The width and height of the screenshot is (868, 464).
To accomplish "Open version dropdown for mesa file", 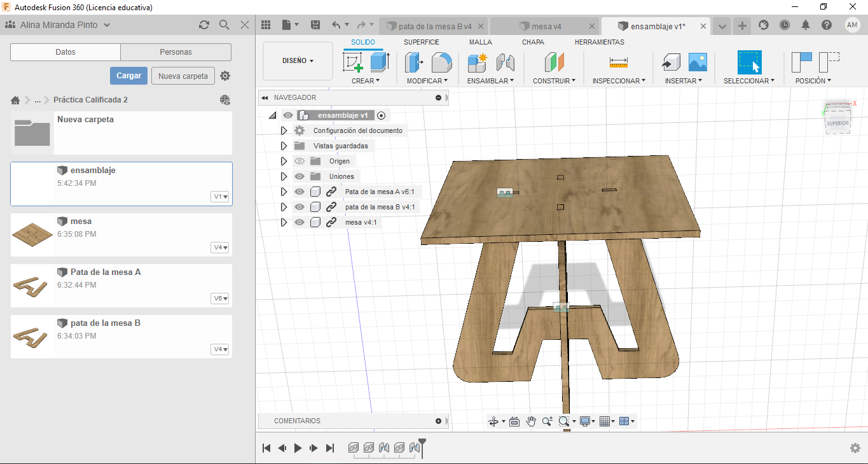I will point(220,248).
